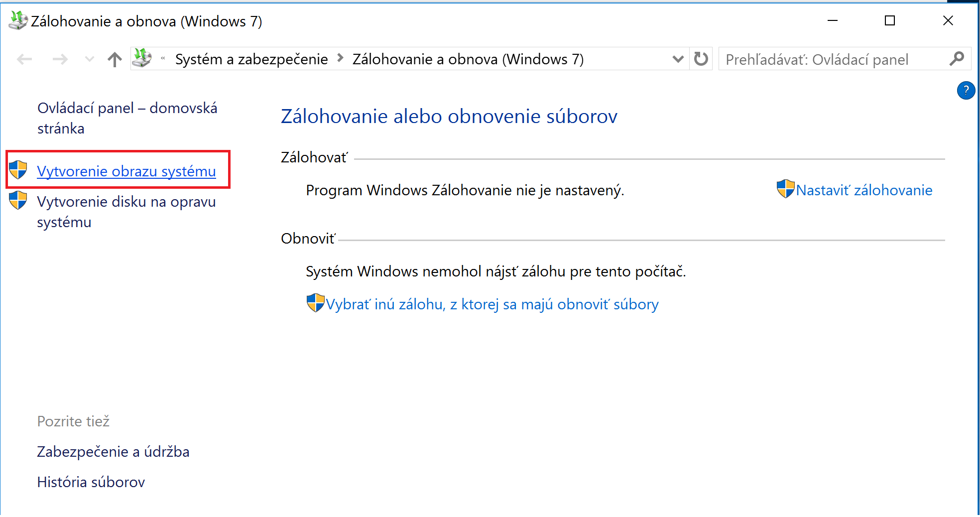Open 'Zabezpečenie a údržba' link
The width and height of the screenshot is (980, 517).
click(x=113, y=452)
